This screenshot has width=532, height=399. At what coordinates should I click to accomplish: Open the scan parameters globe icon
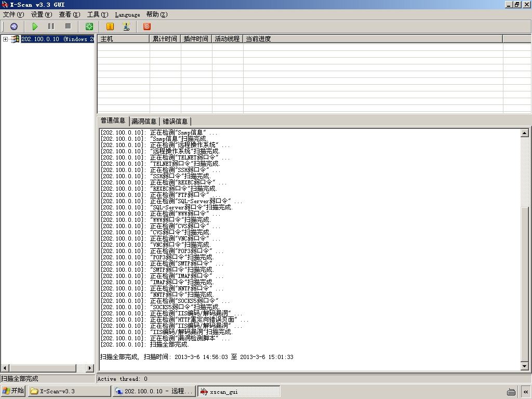pyautogui.click(x=14, y=26)
